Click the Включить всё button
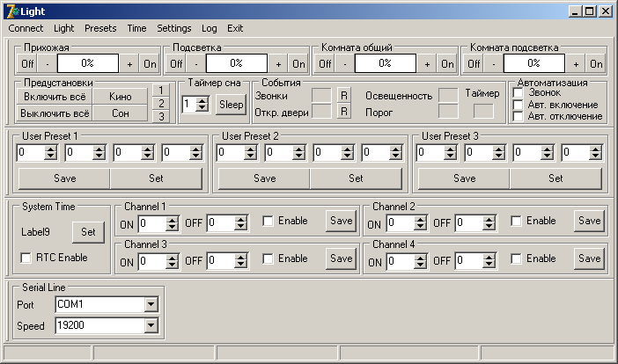The image size is (618, 364). (x=56, y=97)
